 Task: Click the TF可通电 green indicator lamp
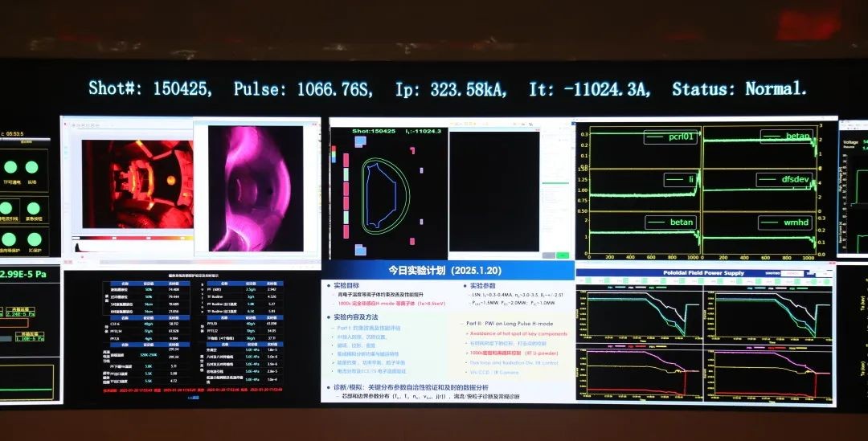point(10,167)
